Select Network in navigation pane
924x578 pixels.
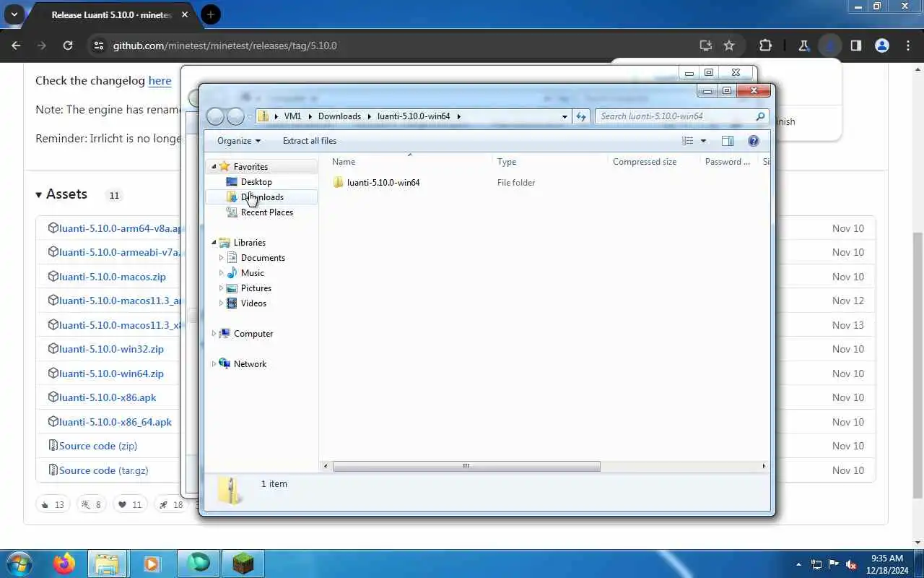tap(250, 364)
